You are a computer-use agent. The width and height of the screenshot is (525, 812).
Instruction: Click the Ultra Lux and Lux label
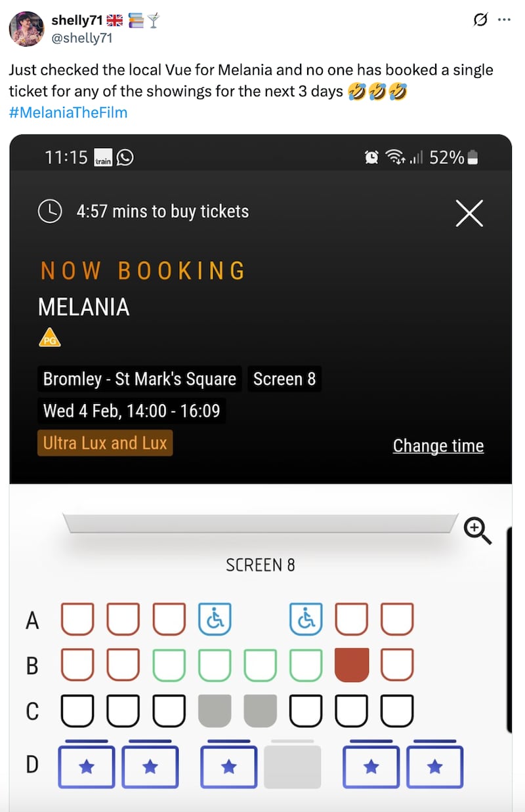coord(104,443)
